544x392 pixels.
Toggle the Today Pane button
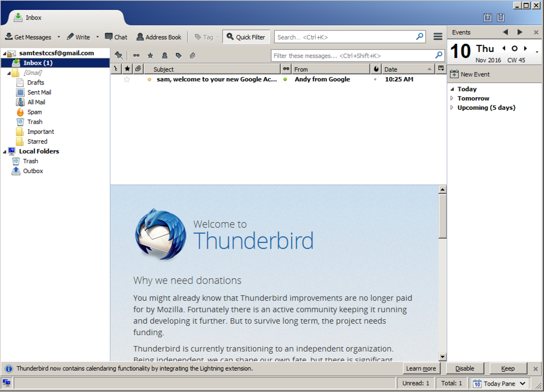coord(499,383)
